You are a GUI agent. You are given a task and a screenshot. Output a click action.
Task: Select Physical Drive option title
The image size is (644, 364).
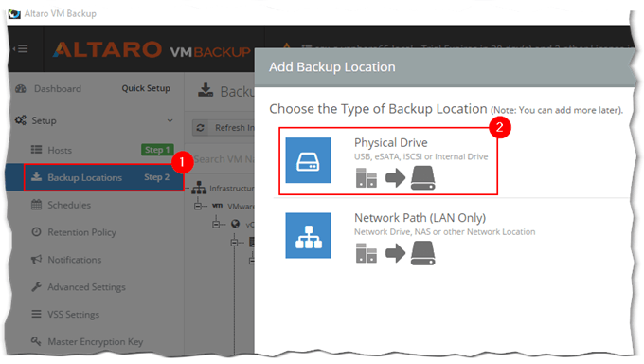[390, 143]
